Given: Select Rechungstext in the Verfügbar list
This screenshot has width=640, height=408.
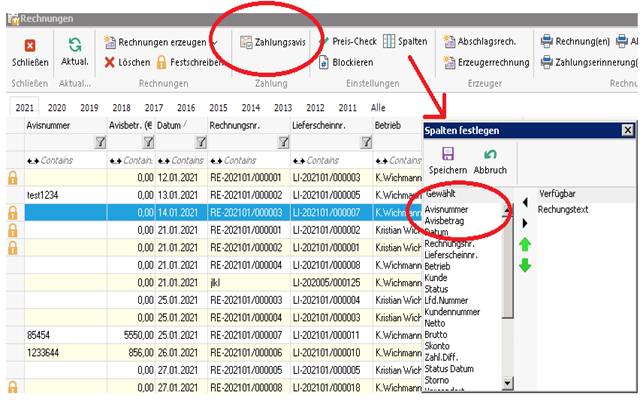Looking at the screenshot, I should pyautogui.click(x=563, y=210).
